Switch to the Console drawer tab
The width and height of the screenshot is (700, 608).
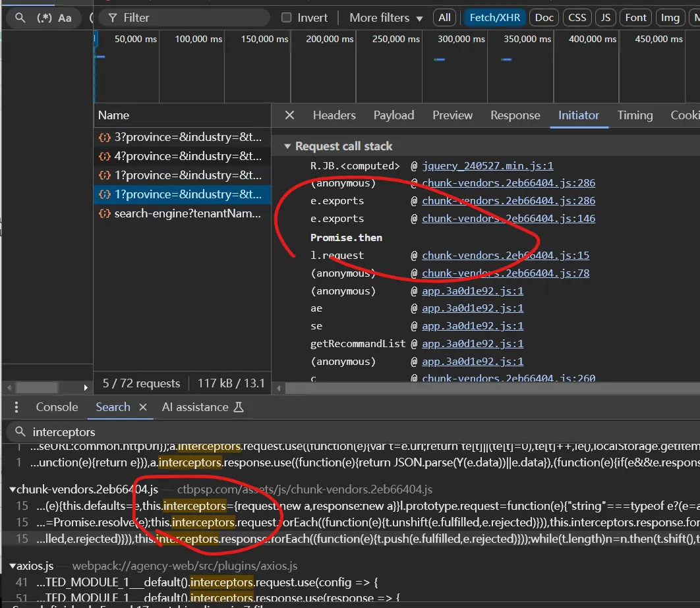57,407
